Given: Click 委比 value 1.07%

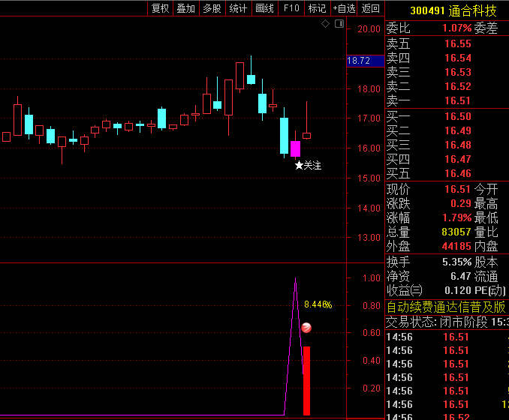Looking at the screenshot, I should [456, 28].
